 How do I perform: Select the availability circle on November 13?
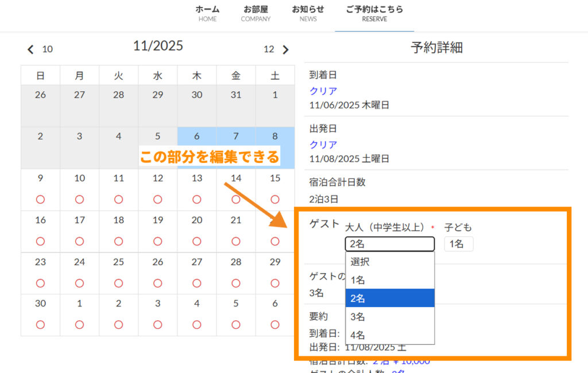(x=197, y=199)
